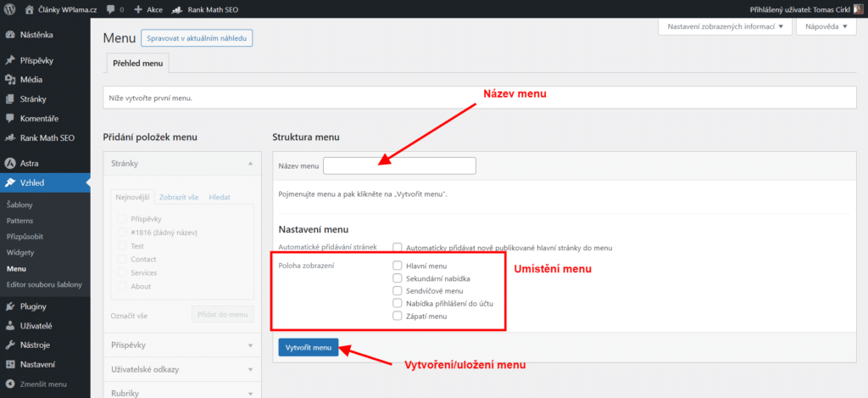This screenshot has width=868, height=398.
Task: Tick the Contact page checkbox
Action: pos(122,259)
